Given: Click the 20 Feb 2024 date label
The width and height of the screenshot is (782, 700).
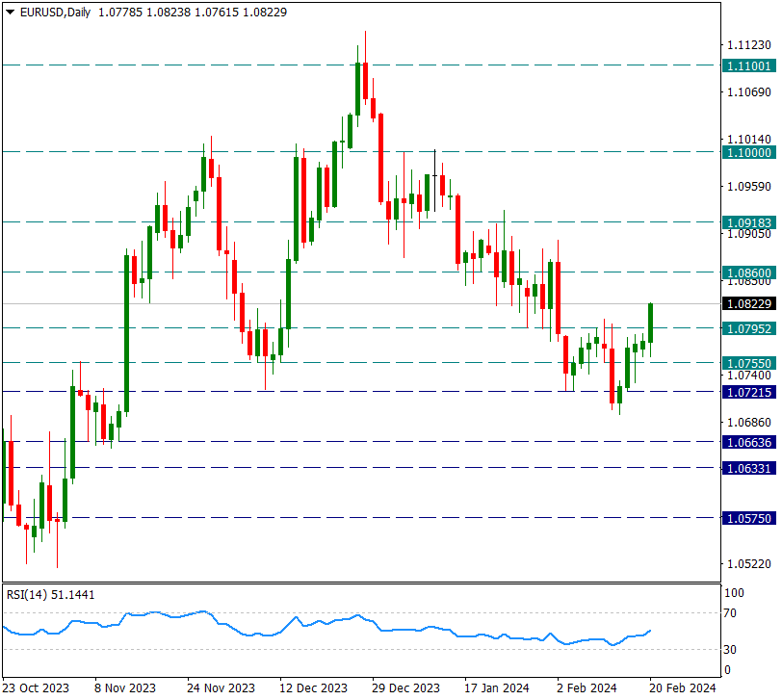Looking at the screenshot, I should tap(683, 688).
